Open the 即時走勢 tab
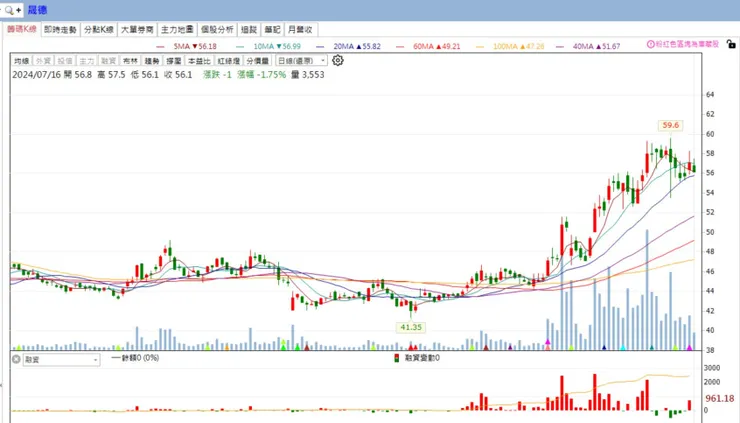The width and height of the screenshot is (740, 423). [60, 29]
